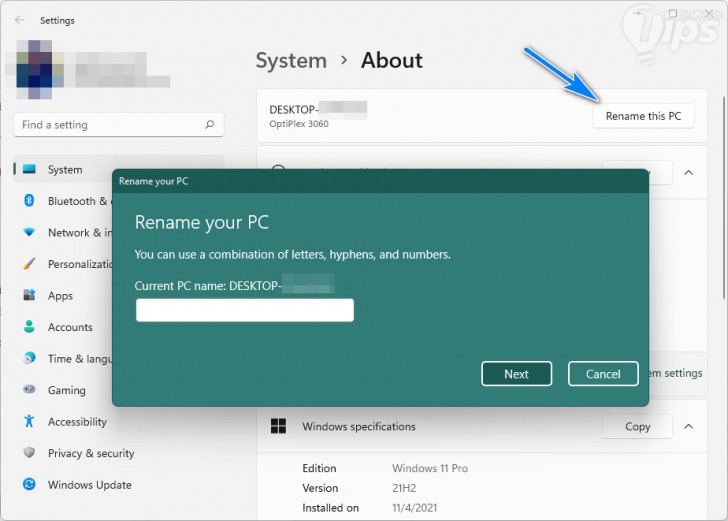This screenshot has width=728, height=521.
Task: Click the System monitor icon in sidebar
Action: [x=29, y=169]
